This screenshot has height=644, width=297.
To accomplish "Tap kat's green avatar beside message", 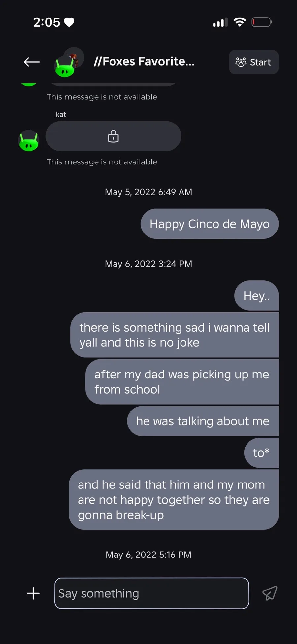I will tap(29, 141).
